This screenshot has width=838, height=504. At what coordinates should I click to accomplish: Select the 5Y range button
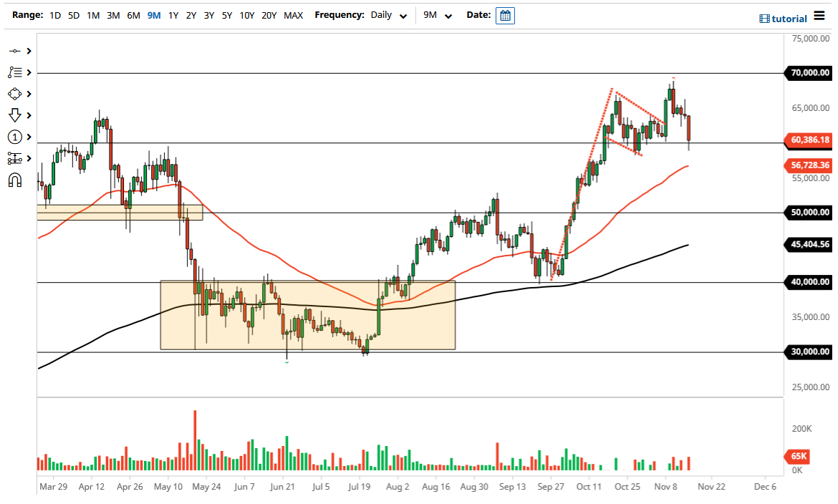226,15
